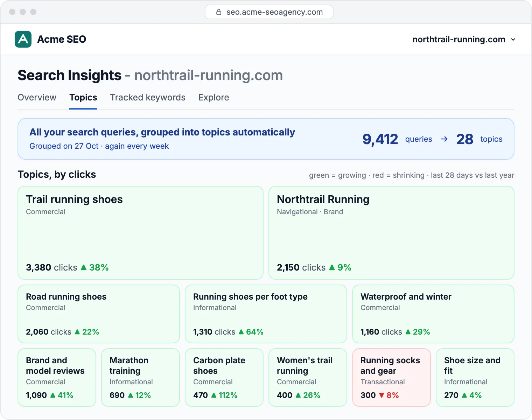
Task: Click the '112%' growth figure
Action: pyautogui.click(x=228, y=395)
